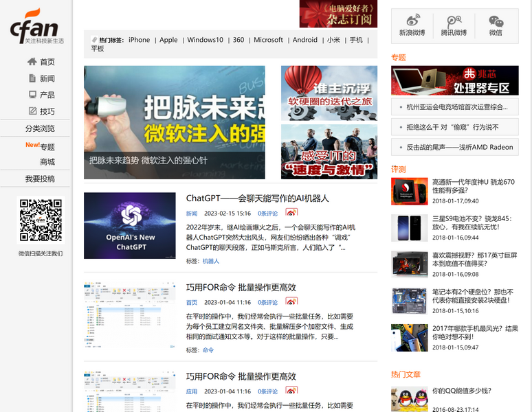Go to 我要投稿 in sidebar
The height and width of the screenshot is (412, 532).
pos(40,179)
